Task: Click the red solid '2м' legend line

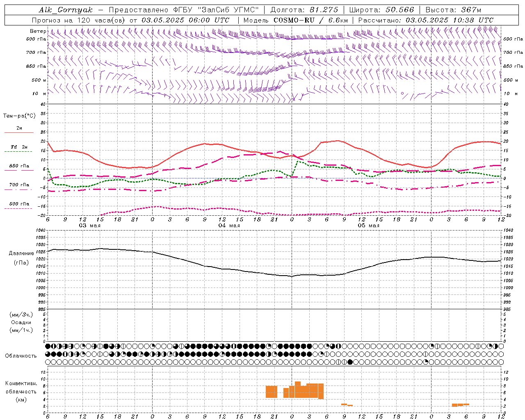Action: click(x=19, y=132)
